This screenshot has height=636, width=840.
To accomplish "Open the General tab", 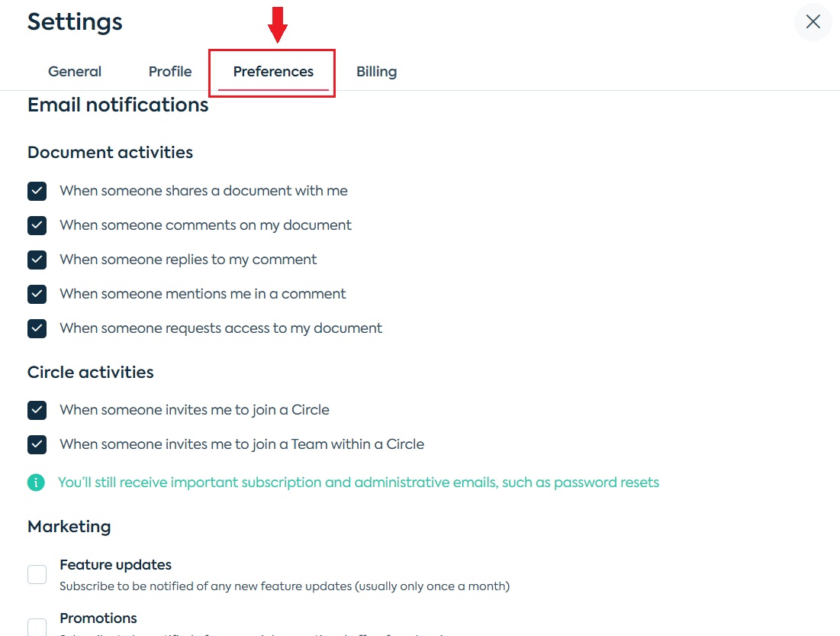I will (x=75, y=71).
